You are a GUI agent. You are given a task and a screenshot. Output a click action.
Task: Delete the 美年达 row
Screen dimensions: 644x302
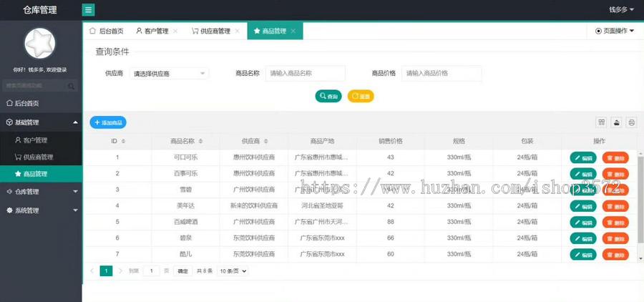(615, 206)
